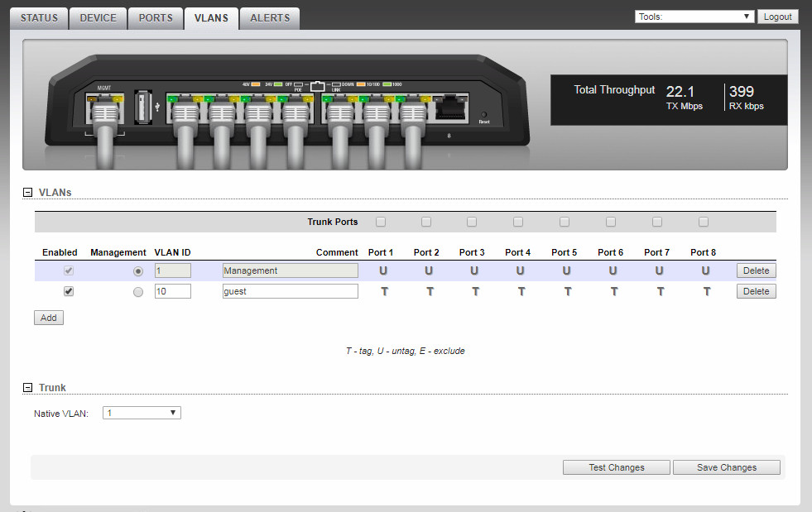
Task: Delete the guest VLAN row
Action: click(756, 291)
